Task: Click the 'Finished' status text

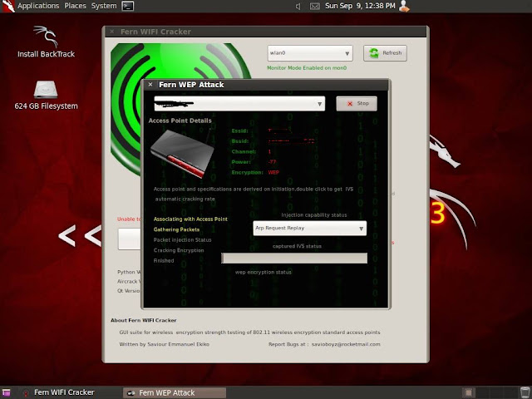Action: click(x=164, y=260)
